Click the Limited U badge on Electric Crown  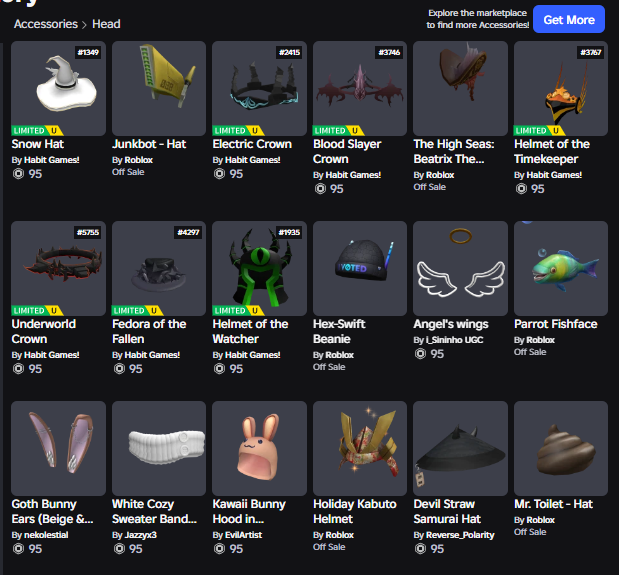238,131
